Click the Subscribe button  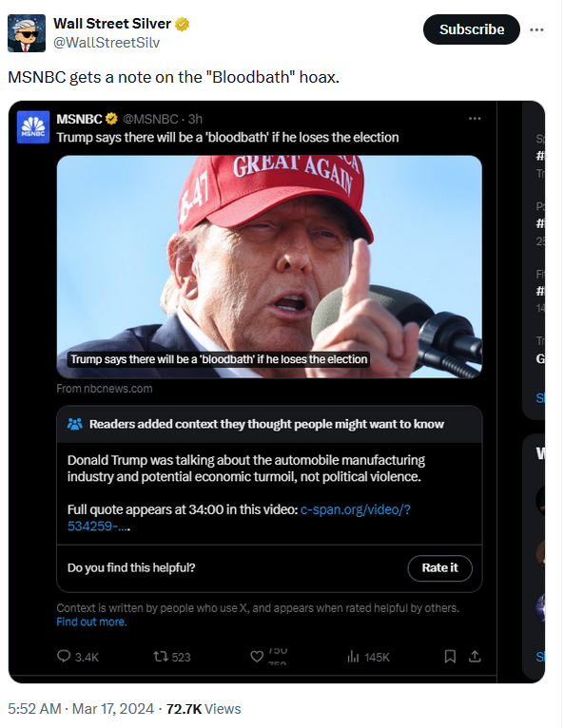point(472,29)
